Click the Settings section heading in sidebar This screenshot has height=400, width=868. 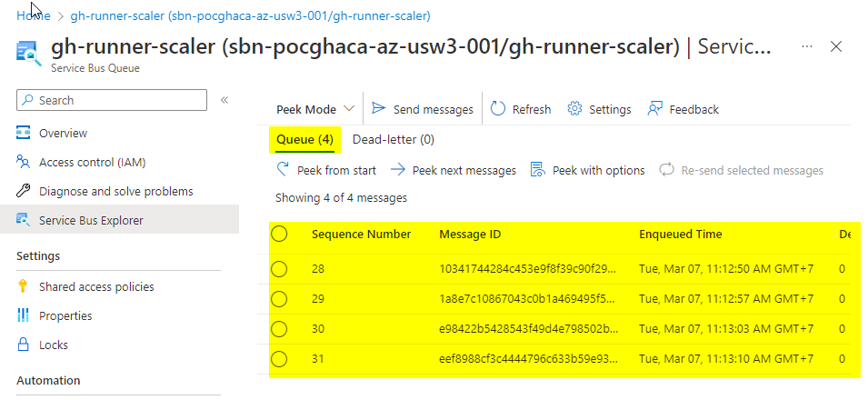tap(38, 256)
